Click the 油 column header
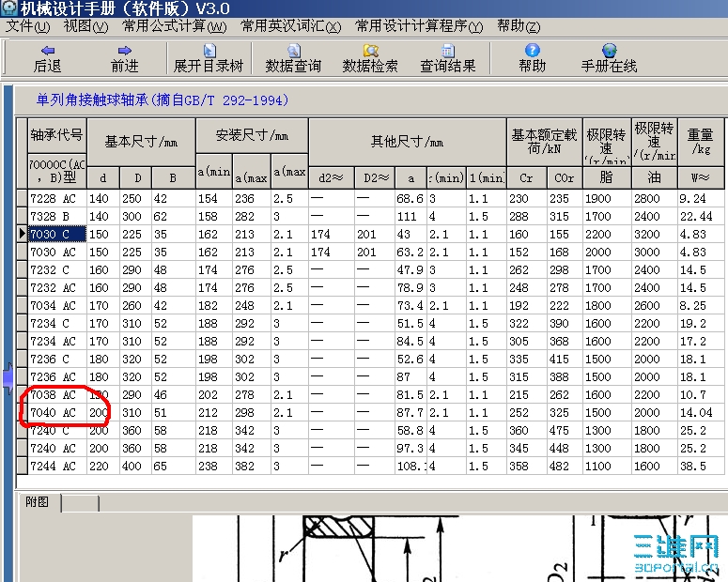Viewport: 728px width, 582px height. click(654, 177)
